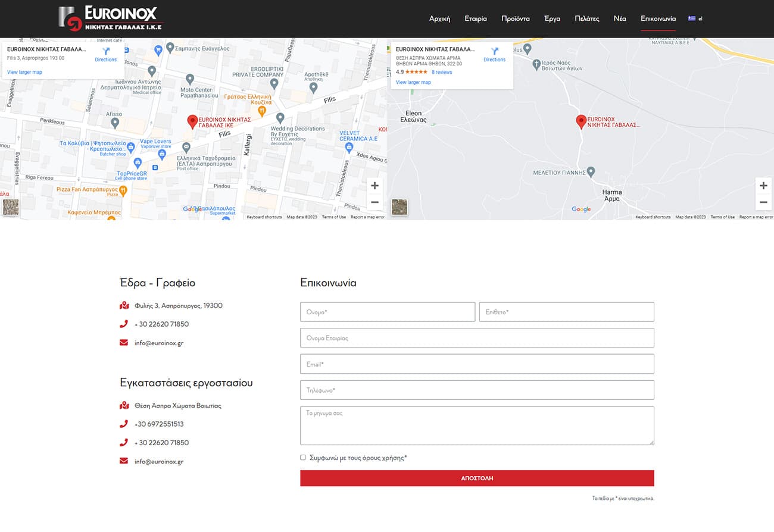Select the Επικοινωνία menu item
This screenshot has width=774, height=532.
[658, 18]
